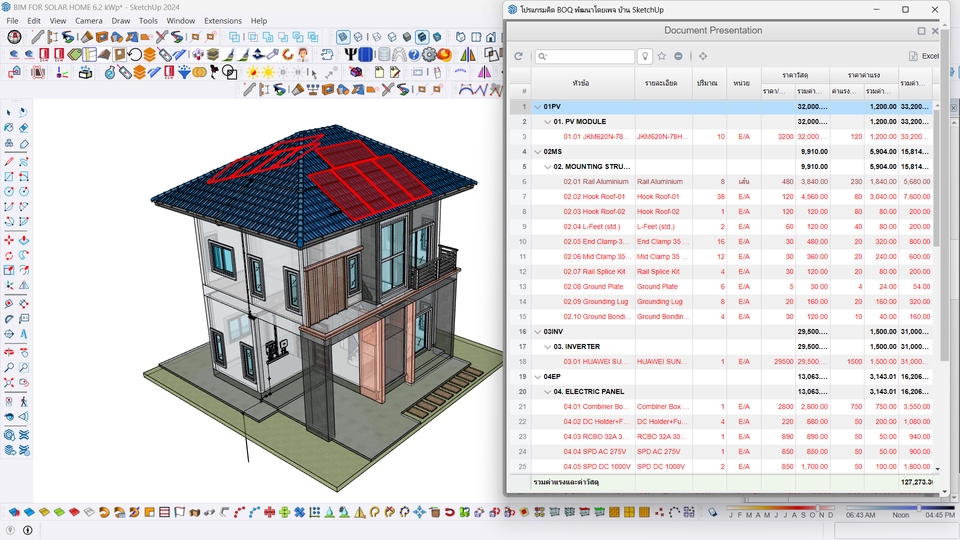Click the ราคาวัสดุ column group header
960x540 pixels.
tap(795, 75)
